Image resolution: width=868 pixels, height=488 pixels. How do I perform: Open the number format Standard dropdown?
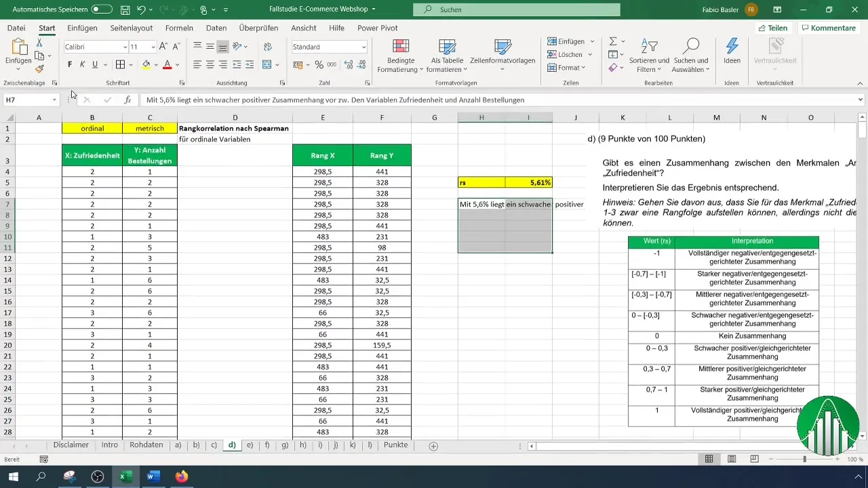click(x=363, y=47)
